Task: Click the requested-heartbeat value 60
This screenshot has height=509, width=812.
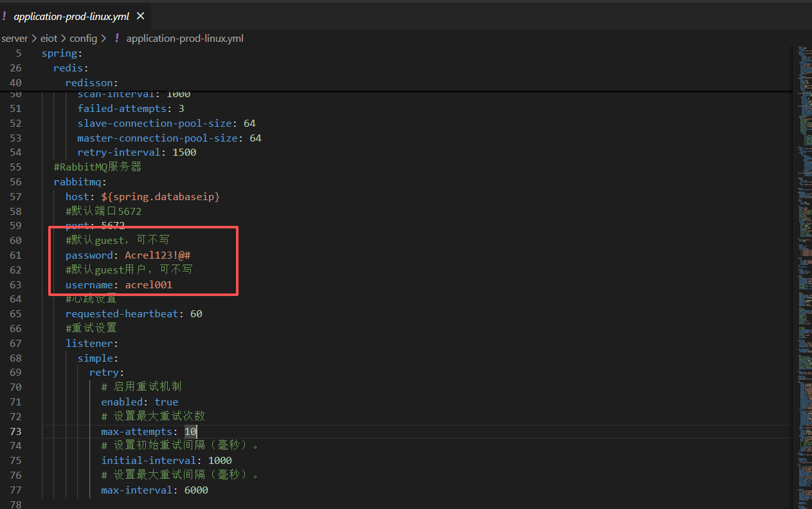Action: [196, 314]
